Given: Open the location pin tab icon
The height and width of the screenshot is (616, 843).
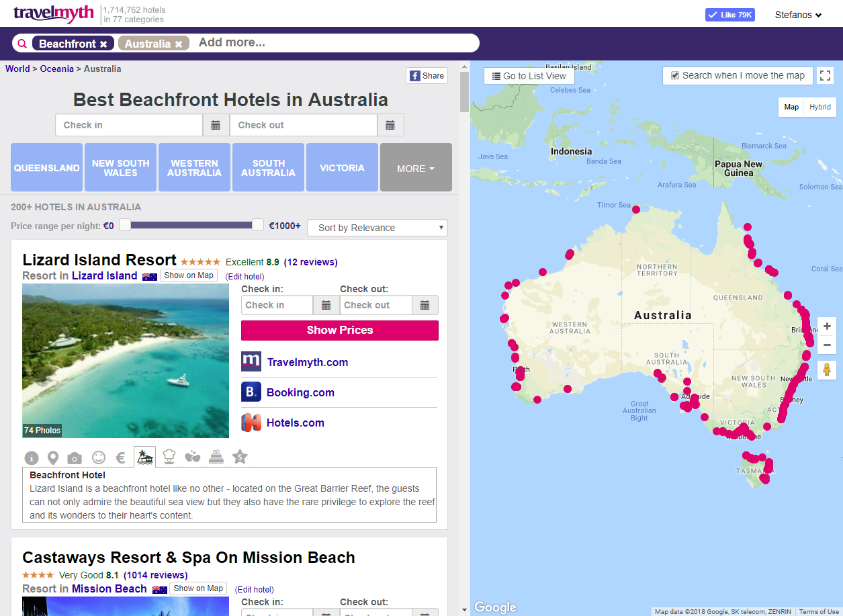Looking at the screenshot, I should pos(53,457).
